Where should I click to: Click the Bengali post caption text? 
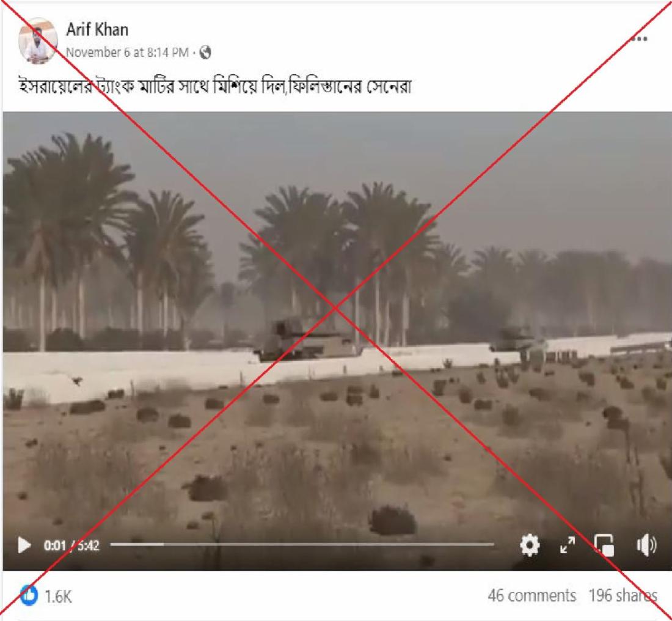pyautogui.click(x=214, y=86)
